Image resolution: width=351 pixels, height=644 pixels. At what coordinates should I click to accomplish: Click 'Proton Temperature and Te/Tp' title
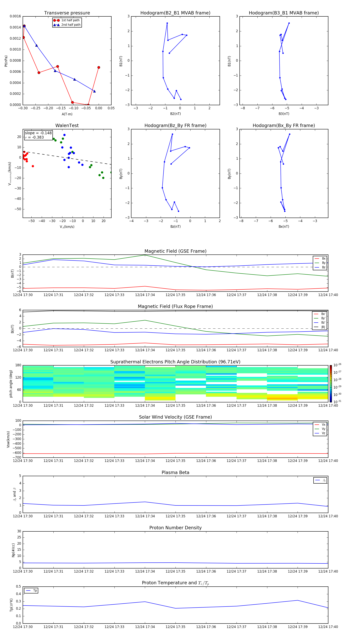(175, 583)
